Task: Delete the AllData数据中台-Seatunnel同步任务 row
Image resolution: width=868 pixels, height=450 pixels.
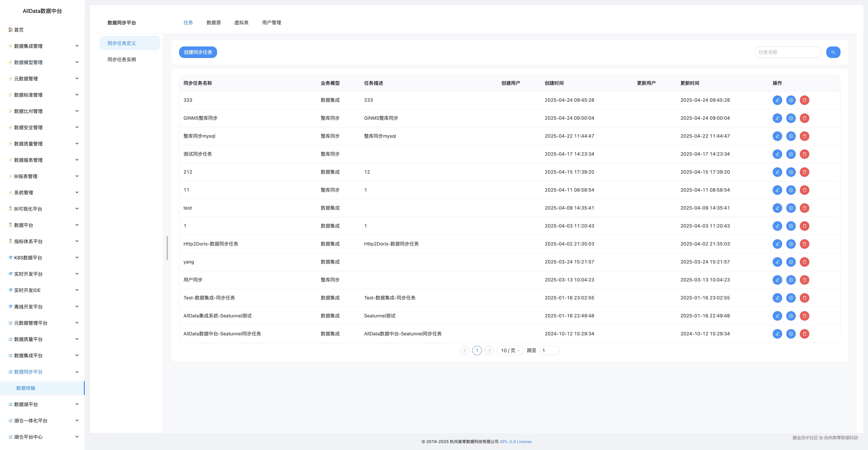Action: click(x=804, y=334)
